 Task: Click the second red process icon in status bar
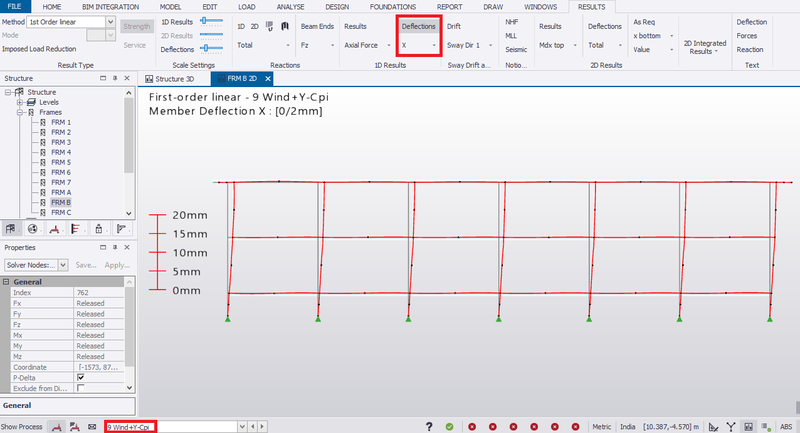[x=74, y=427]
